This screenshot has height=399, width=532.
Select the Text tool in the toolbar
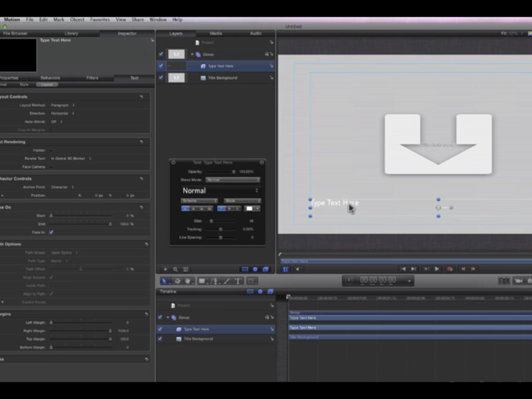(238, 281)
